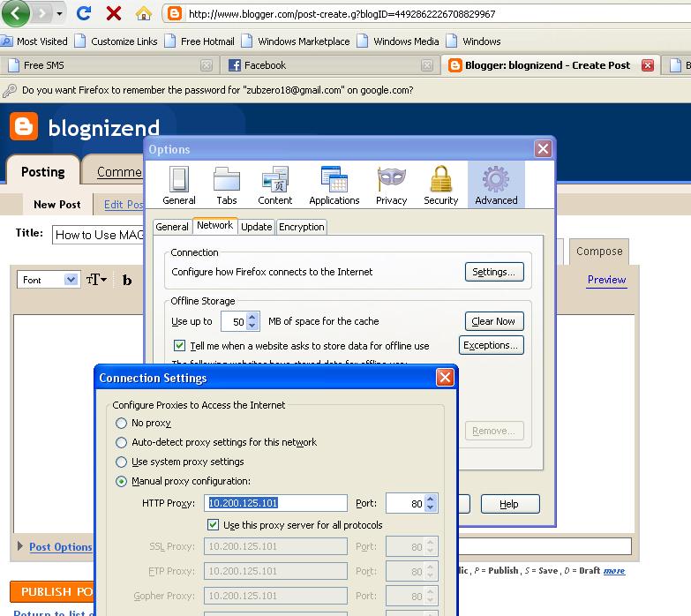
Task: Toggle 'Use this proxy server for all protocols'
Action: (x=213, y=524)
